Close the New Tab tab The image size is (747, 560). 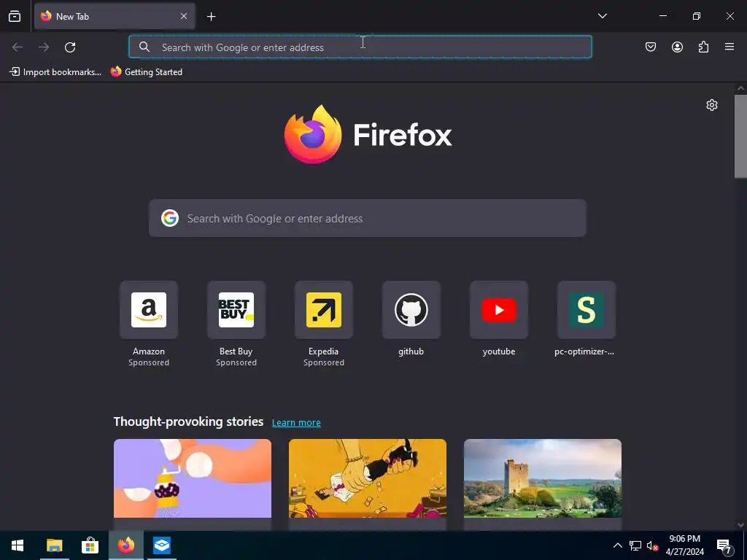pyautogui.click(x=184, y=16)
